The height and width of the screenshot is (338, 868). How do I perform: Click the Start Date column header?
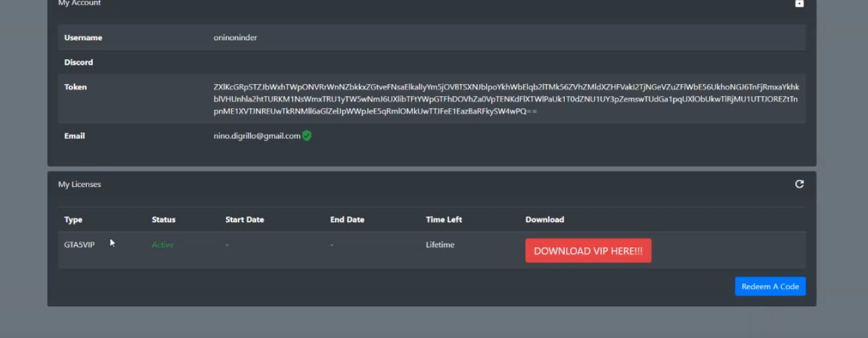pyautogui.click(x=245, y=220)
